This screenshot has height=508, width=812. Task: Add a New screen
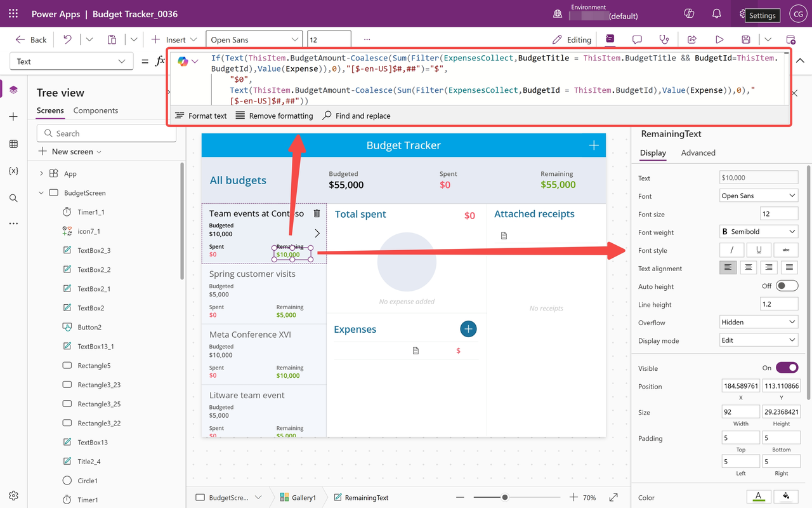pyautogui.click(x=70, y=152)
